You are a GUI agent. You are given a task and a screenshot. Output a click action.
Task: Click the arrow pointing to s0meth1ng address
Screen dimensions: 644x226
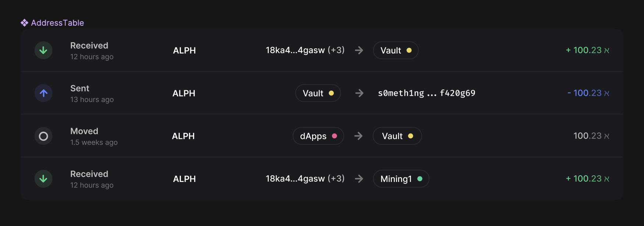359,93
